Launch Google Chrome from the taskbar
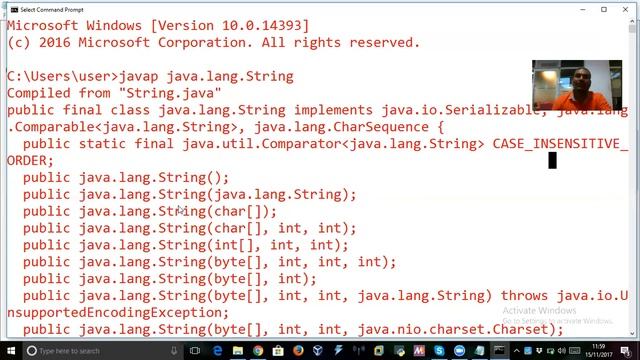 258,351
